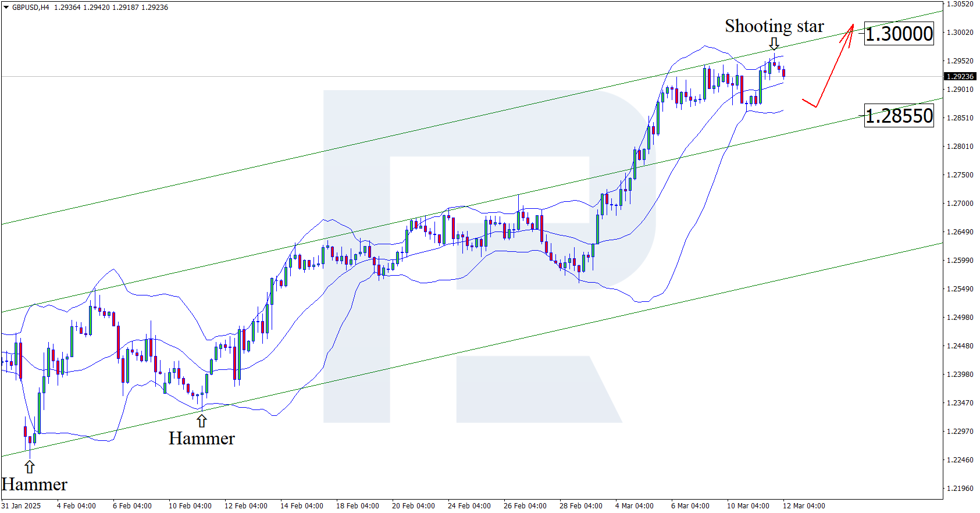Click the 14 Feb 04:00 time label
The width and height of the screenshot is (980, 513).
(302, 506)
